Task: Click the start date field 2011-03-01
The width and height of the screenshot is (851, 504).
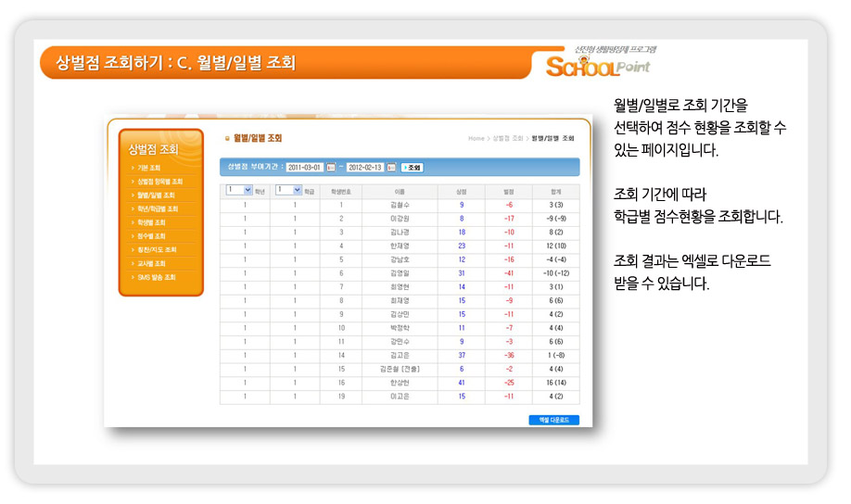Action: (304, 168)
